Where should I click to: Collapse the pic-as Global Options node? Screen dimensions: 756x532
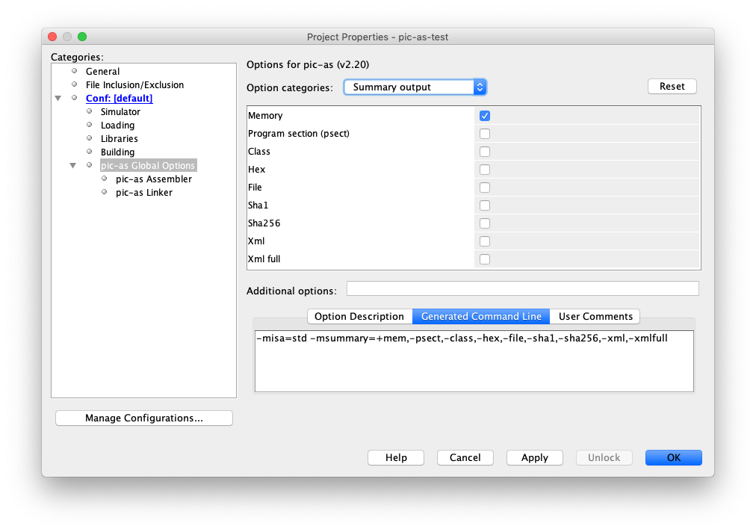tap(73, 166)
